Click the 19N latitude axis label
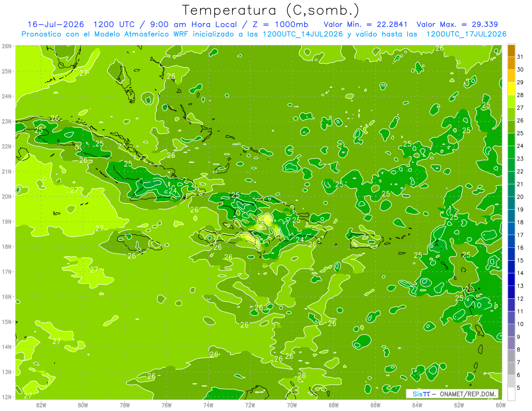 click(7, 221)
